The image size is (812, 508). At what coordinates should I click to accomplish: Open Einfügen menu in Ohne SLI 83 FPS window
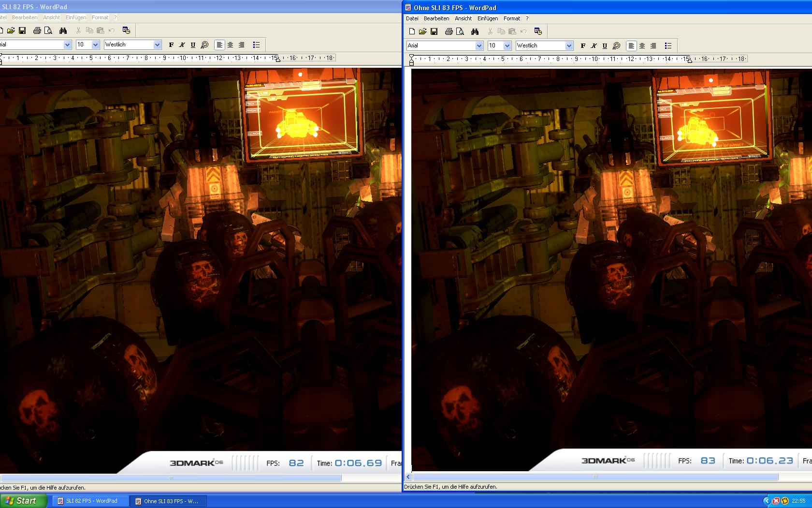[488, 18]
